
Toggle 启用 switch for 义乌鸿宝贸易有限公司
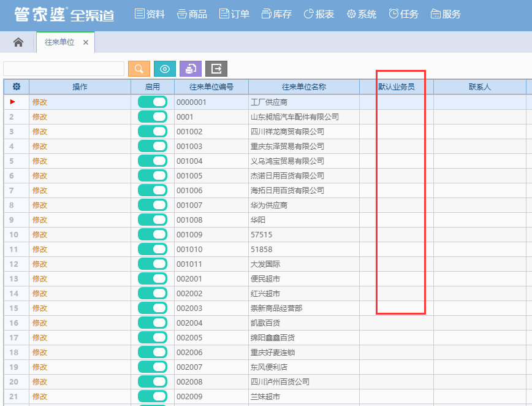point(153,161)
